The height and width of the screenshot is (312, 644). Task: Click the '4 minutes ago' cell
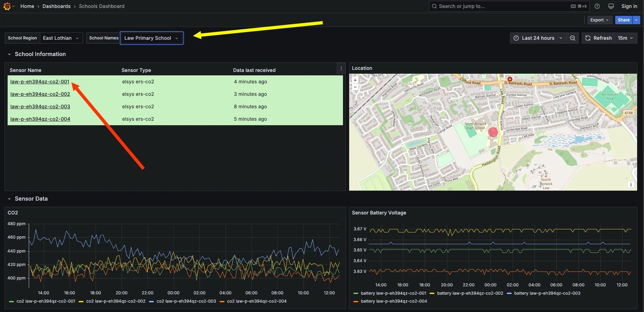point(250,82)
